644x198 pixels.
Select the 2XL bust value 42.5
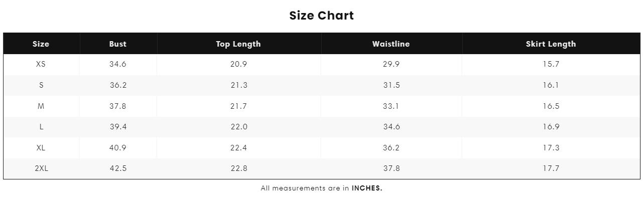(118, 168)
